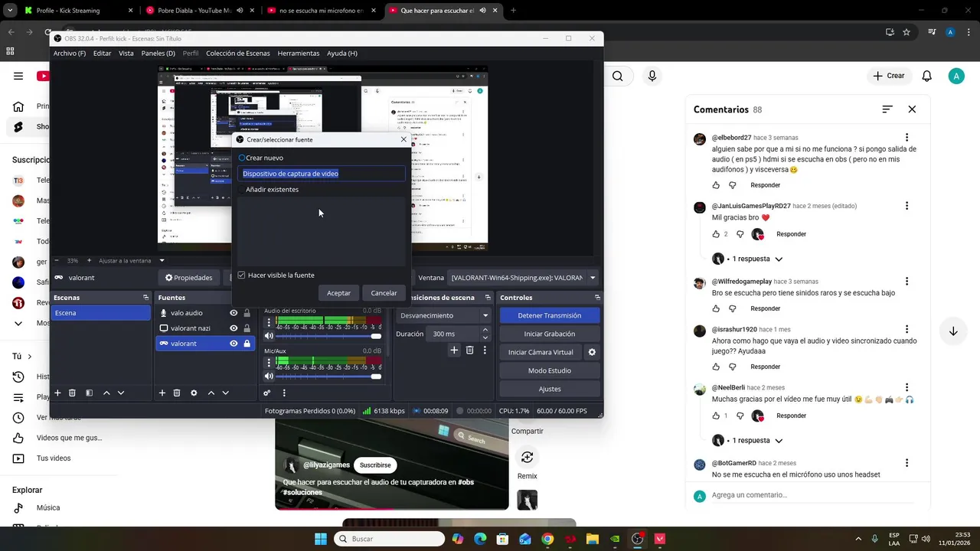
Task: Open Herramientas menu in OBS
Action: 299,54
